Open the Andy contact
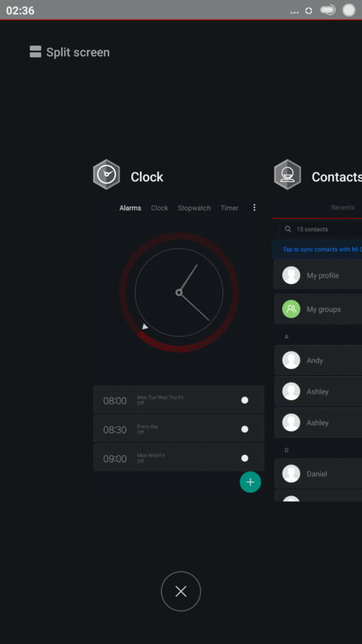This screenshot has width=362, height=644. click(318, 360)
